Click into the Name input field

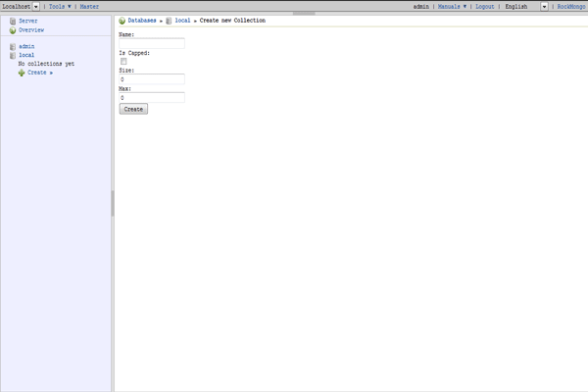click(152, 43)
